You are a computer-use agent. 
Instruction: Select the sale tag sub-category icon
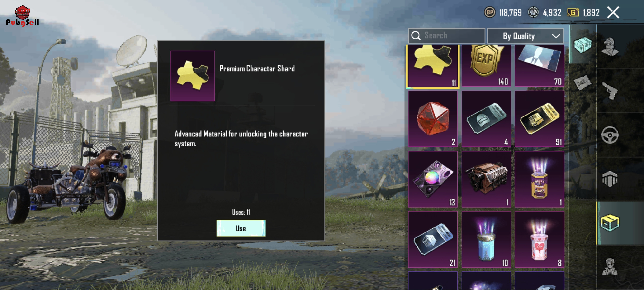[582, 82]
